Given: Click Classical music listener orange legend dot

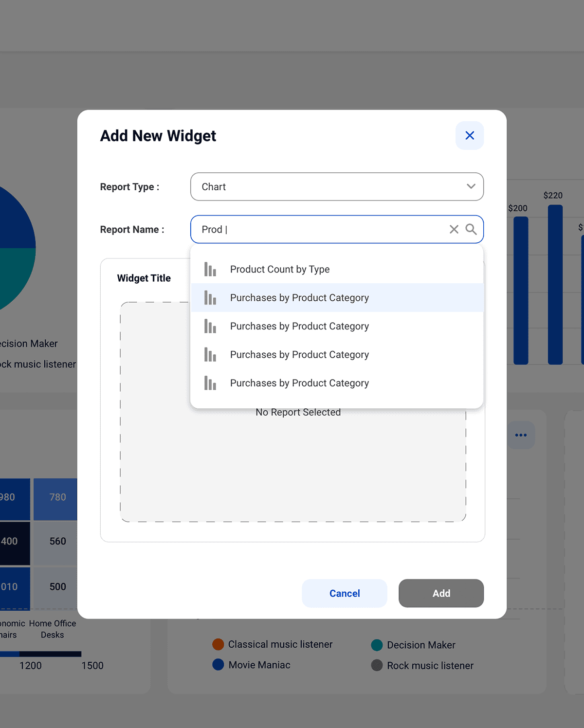Looking at the screenshot, I should [x=218, y=644].
